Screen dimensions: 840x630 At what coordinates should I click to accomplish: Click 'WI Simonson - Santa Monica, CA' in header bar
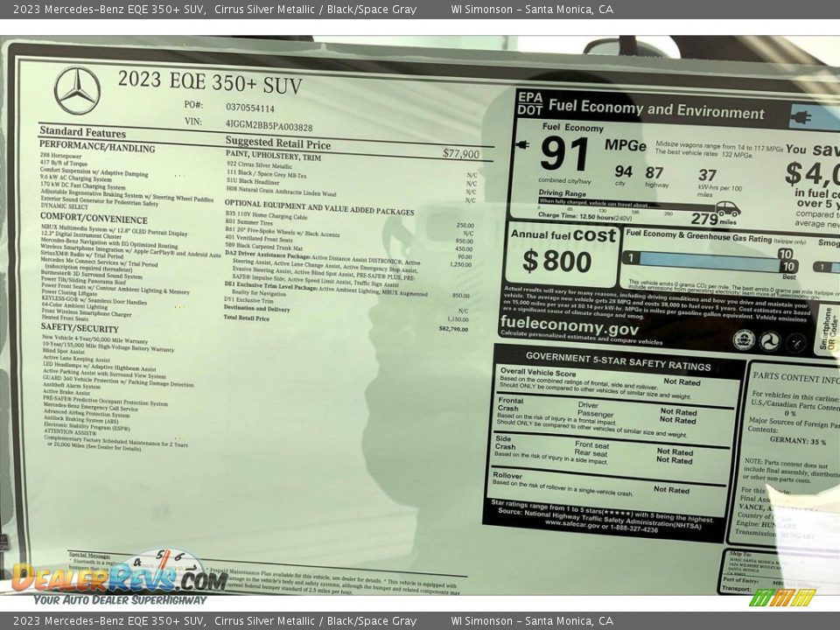point(532,9)
